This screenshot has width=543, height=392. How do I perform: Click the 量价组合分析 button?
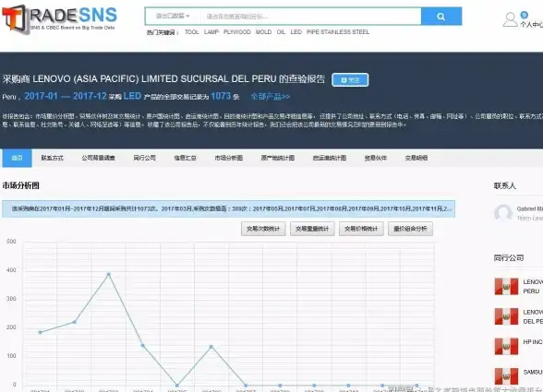click(410, 229)
